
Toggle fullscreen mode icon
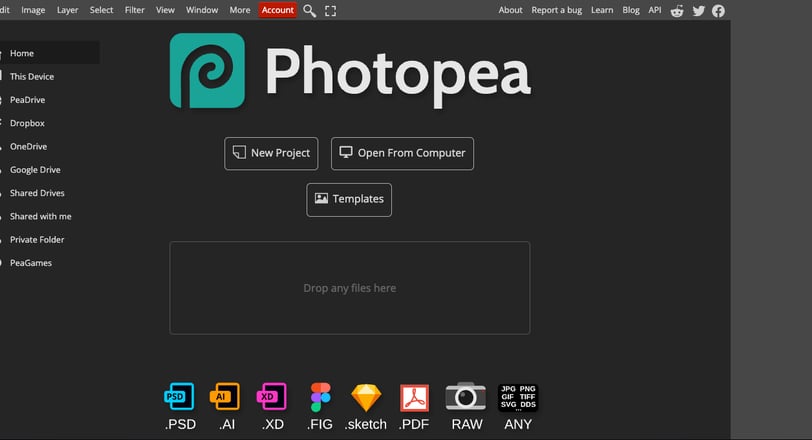tap(330, 11)
